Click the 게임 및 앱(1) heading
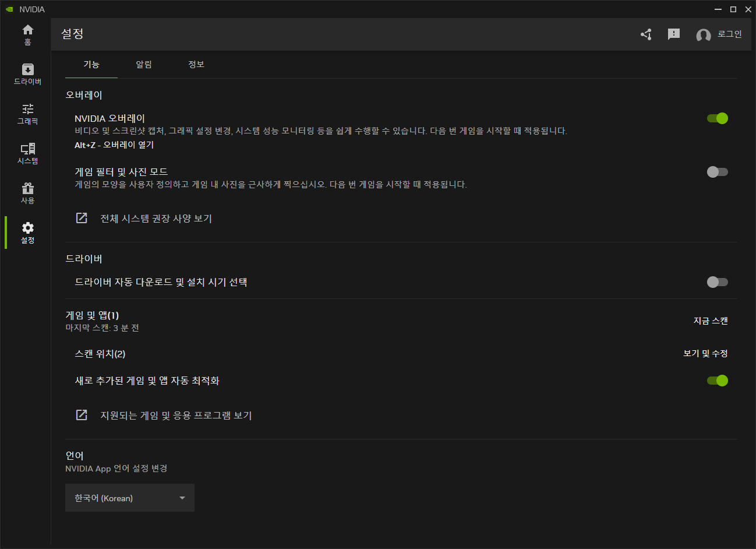The height and width of the screenshot is (549, 756). [92, 315]
